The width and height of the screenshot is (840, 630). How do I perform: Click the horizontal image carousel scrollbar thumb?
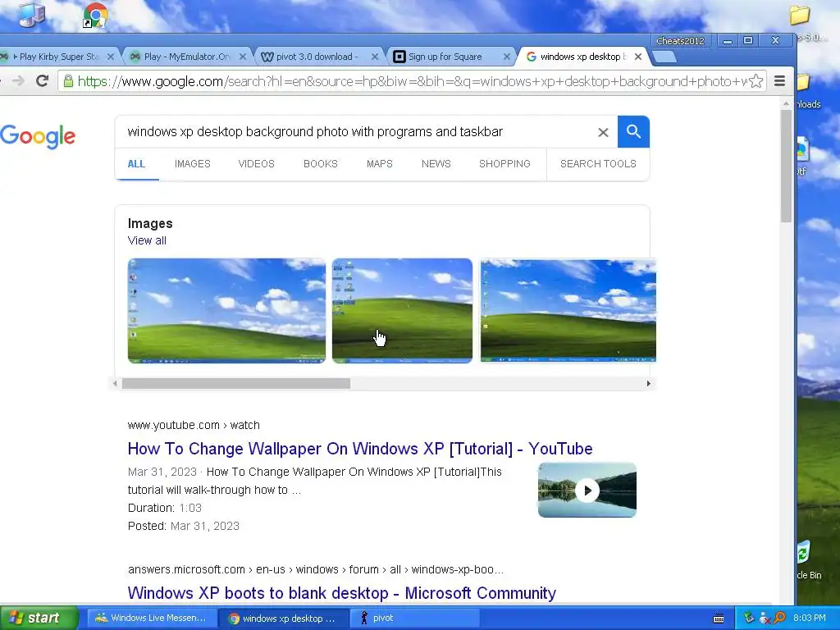click(235, 384)
